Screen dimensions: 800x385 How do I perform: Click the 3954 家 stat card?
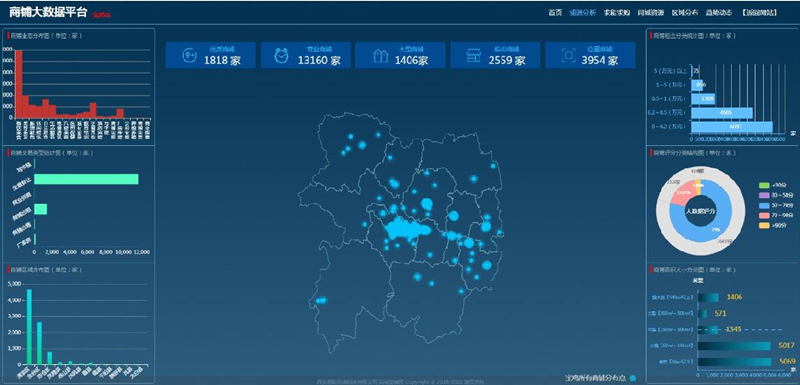pyautogui.click(x=590, y=55)
